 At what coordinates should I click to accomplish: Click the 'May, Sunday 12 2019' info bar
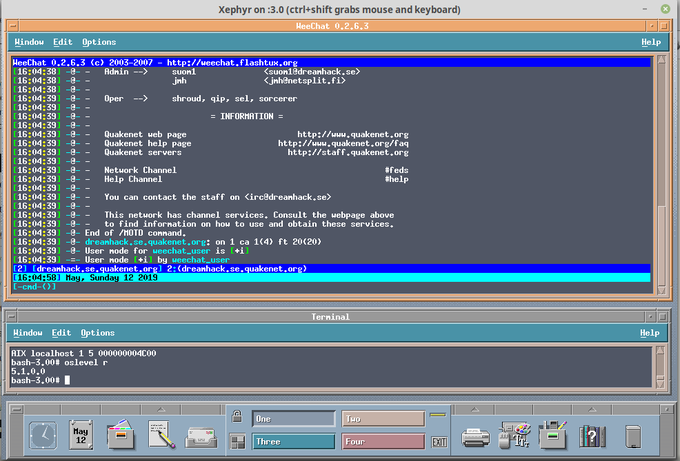click(x=331, y=278)
